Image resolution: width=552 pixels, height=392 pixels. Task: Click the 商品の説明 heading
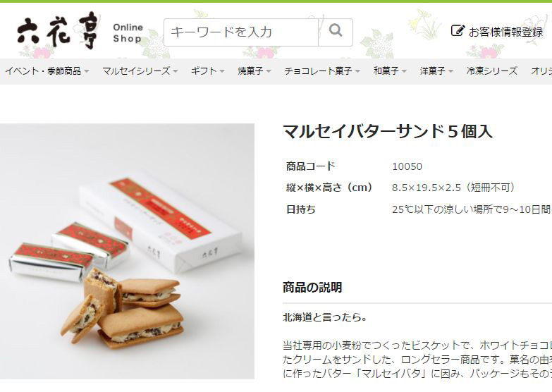312,288
